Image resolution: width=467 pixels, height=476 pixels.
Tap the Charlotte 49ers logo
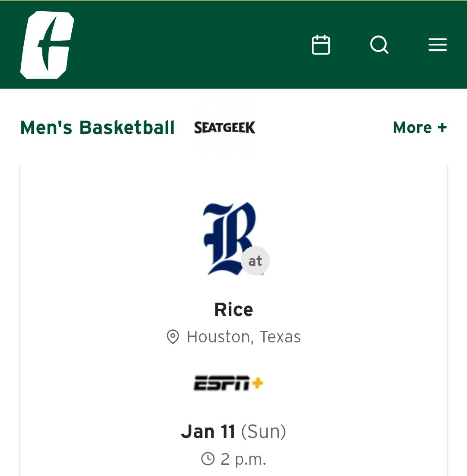47,45
